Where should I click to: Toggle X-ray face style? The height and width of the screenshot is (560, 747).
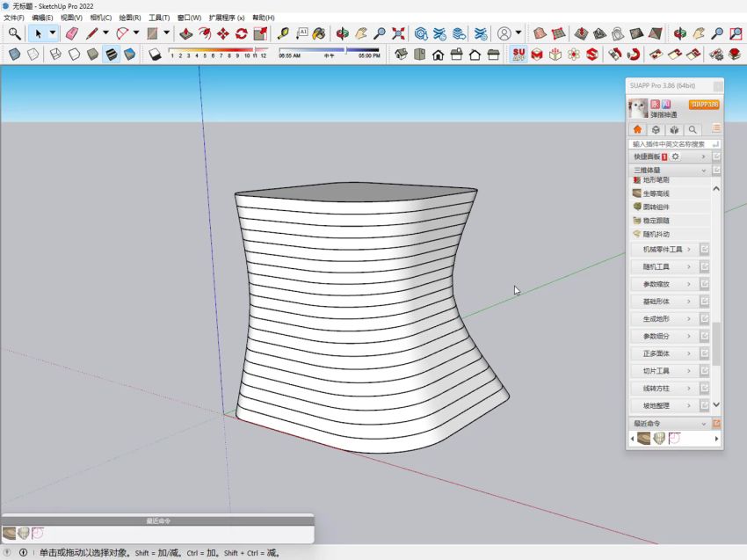pos(14,55)
